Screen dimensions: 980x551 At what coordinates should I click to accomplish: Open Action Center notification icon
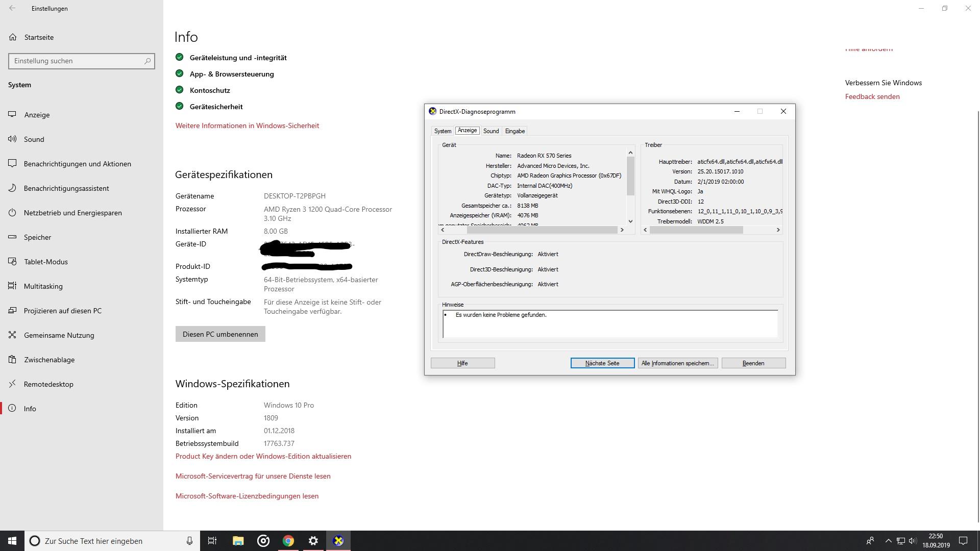(963, 541)
